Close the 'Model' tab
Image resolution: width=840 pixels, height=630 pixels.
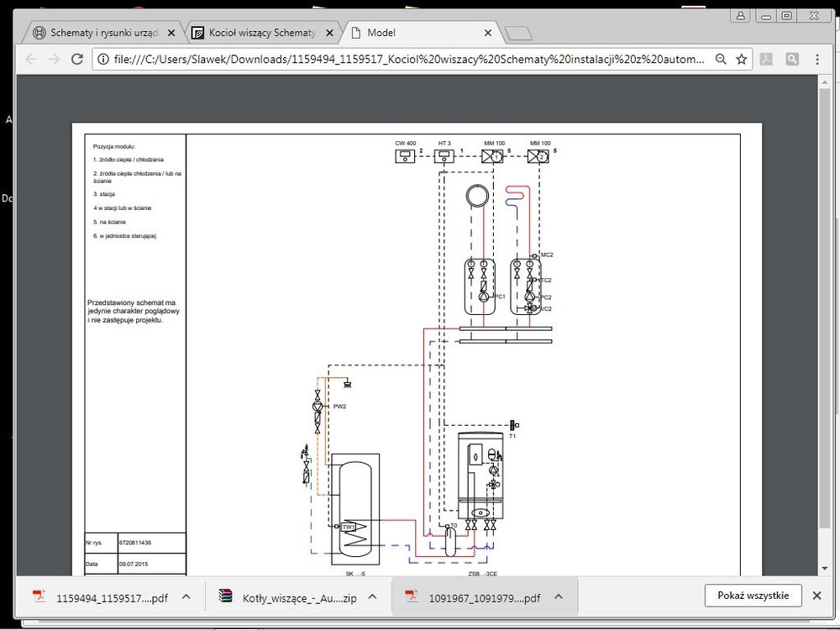click(487, 33)
